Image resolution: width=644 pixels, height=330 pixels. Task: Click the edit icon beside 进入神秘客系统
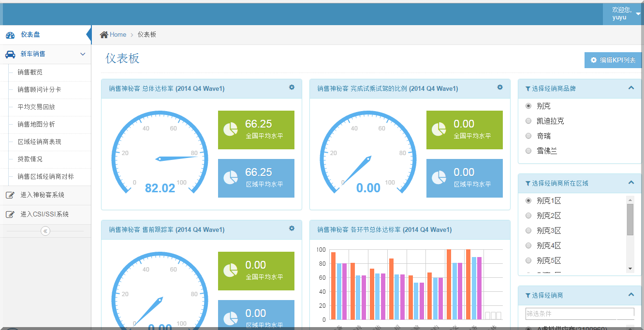coord(10,195)
